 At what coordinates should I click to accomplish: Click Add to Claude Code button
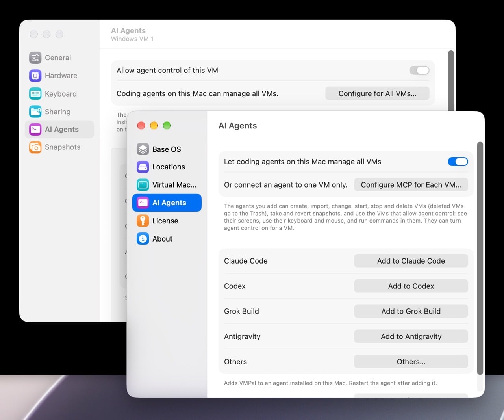411,261
